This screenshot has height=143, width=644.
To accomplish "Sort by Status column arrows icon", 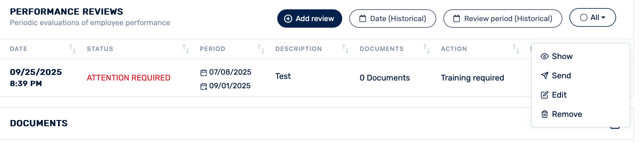I will [x=186, y=49].
